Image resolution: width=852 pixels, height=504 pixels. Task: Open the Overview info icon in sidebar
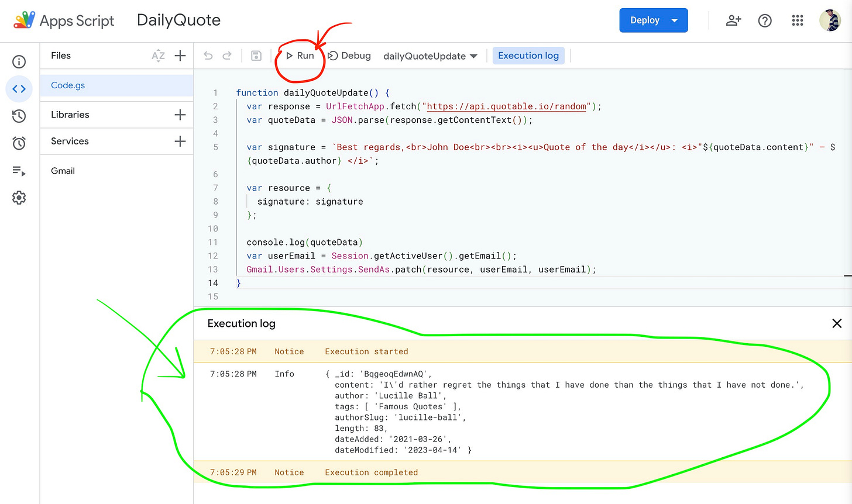pos(19,62)
